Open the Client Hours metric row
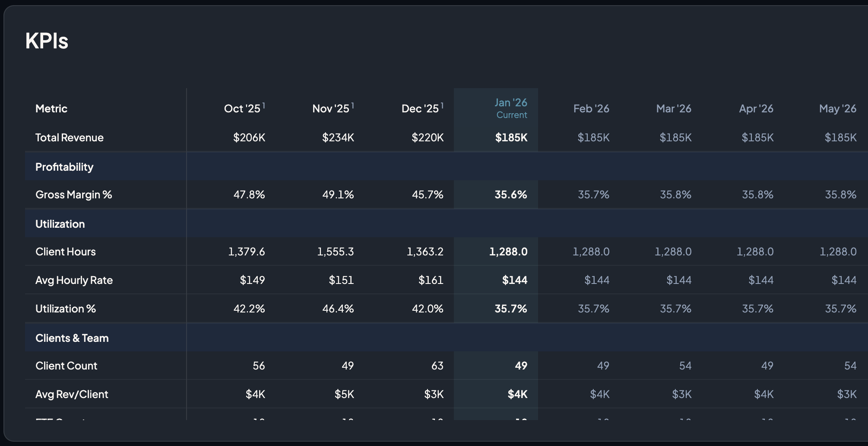 coord(66,252)
